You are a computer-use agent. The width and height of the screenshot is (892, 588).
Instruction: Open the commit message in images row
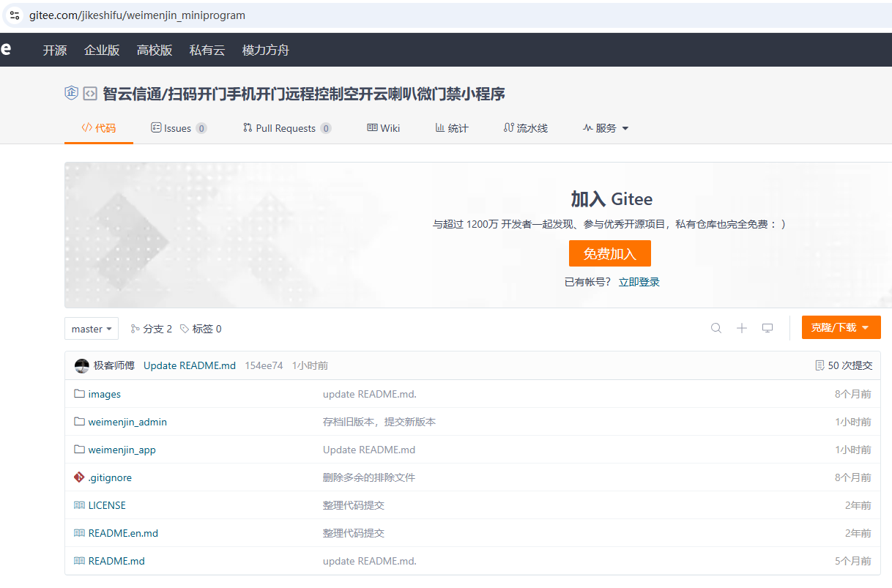pos(370,394)
